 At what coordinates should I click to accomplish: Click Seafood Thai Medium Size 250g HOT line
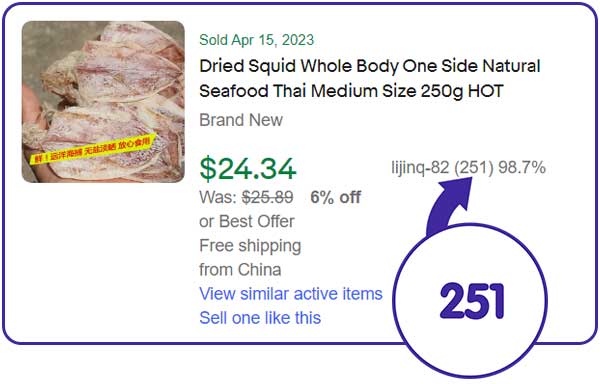pos(351,91)
